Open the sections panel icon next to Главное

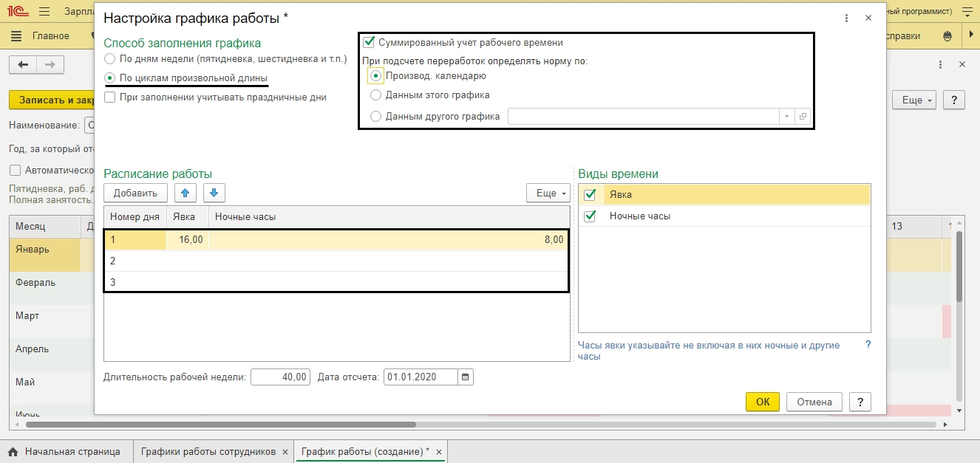[17, 35]
